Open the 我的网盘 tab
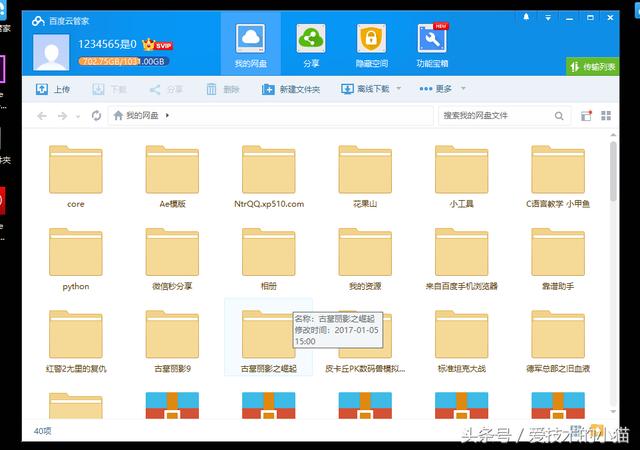This screenshot has height=450, width=640. point(251,45)
